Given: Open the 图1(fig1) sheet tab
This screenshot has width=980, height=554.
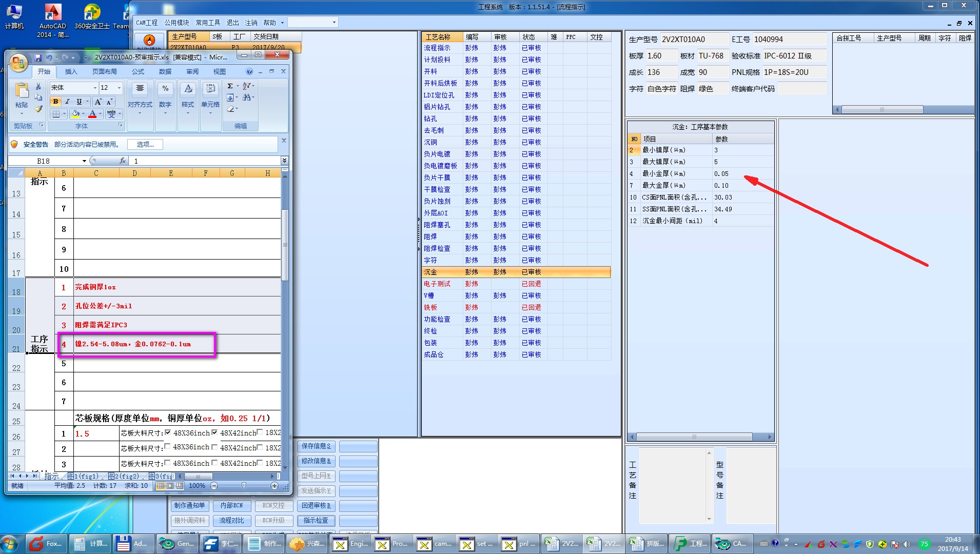Looking at the screenshot, I should (x=83, y=477).
